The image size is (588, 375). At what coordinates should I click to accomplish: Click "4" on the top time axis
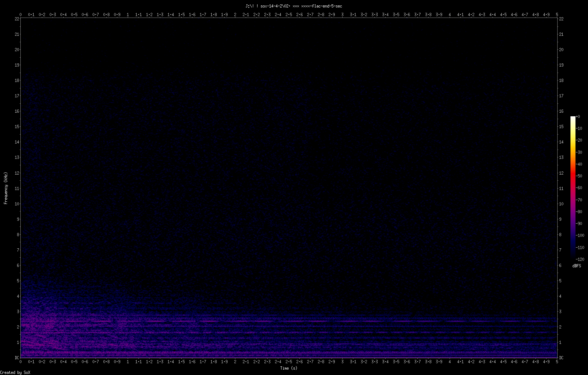[x=450, y=15]
